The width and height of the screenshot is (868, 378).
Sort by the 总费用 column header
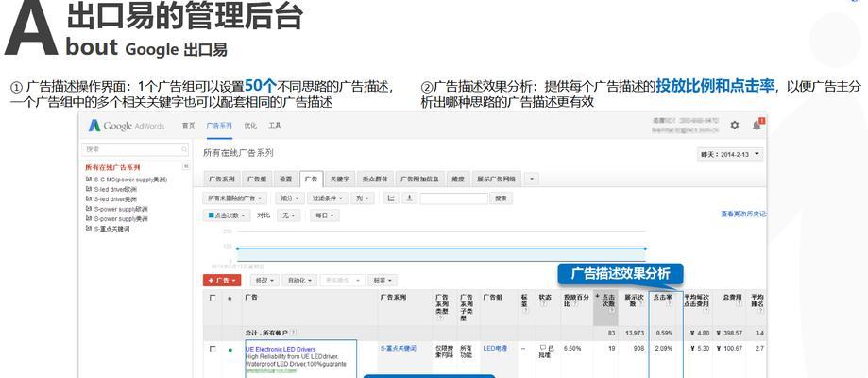(732, 297)
